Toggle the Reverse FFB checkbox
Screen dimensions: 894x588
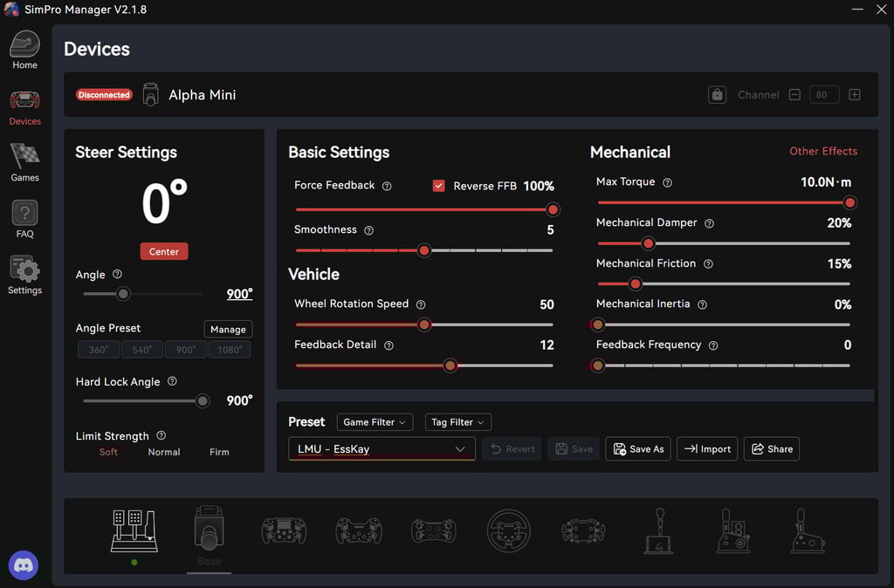pyautogui.click(x=438, y=186)
